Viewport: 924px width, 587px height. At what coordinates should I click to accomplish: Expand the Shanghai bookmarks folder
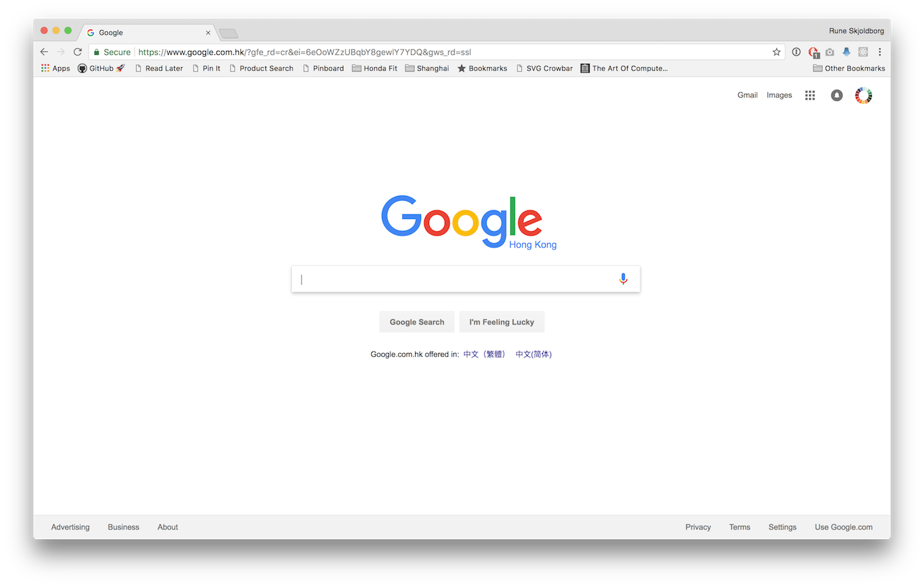427,69
